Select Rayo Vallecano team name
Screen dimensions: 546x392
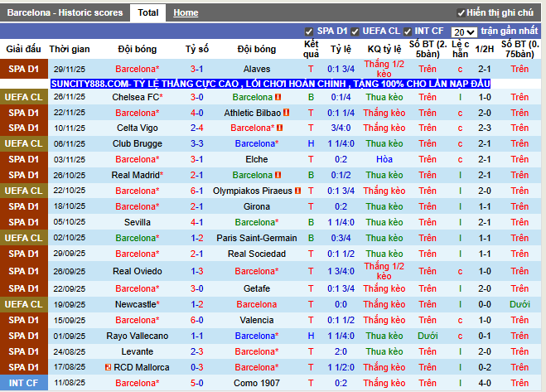point(138,336)
